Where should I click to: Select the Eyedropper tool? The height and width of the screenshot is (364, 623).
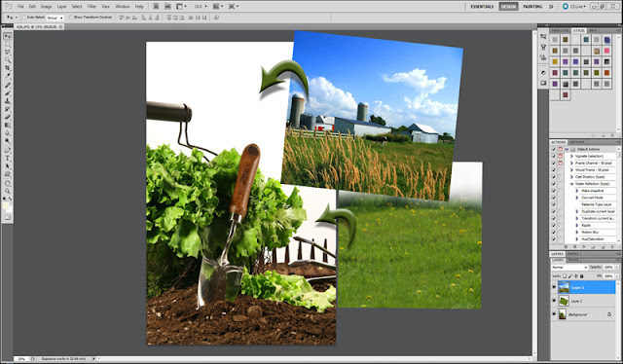(8, 76)
